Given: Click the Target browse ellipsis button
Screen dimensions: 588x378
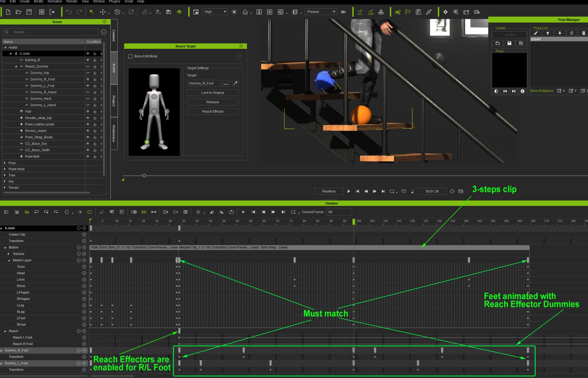Looking at the screenshot, I should pos(226,83).
